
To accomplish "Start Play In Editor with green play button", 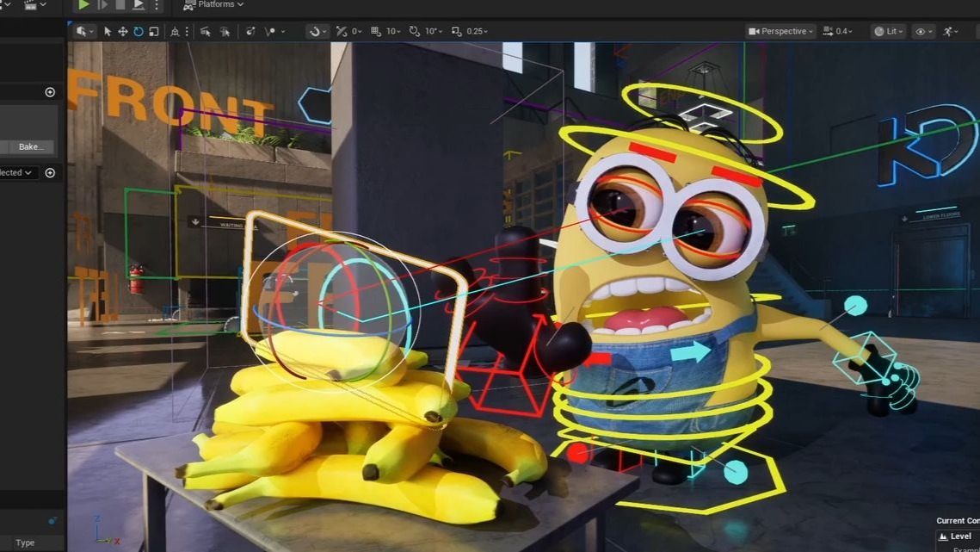I will coord(83,5).
